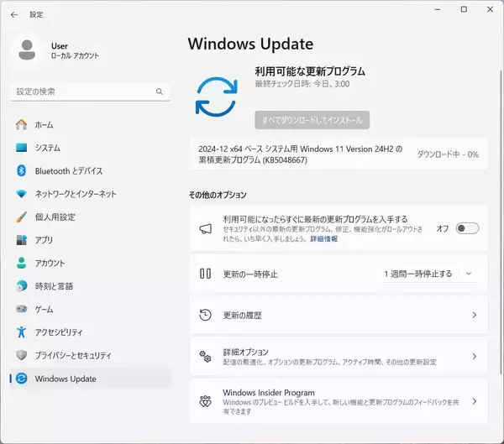Viewport: 504px width, 444px height.
Task: Select Windows Update in the sidebar
Action: 91,379
